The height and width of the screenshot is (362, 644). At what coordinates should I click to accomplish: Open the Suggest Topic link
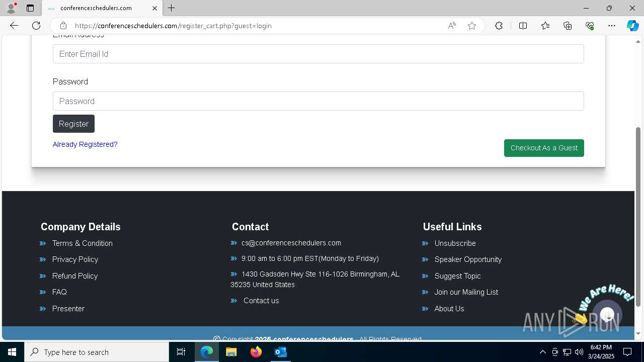458,276
